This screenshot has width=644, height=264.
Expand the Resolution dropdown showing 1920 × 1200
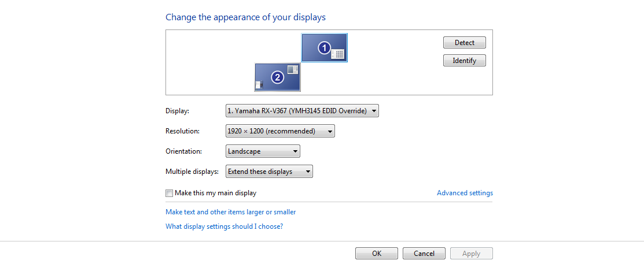click(280, 131)
